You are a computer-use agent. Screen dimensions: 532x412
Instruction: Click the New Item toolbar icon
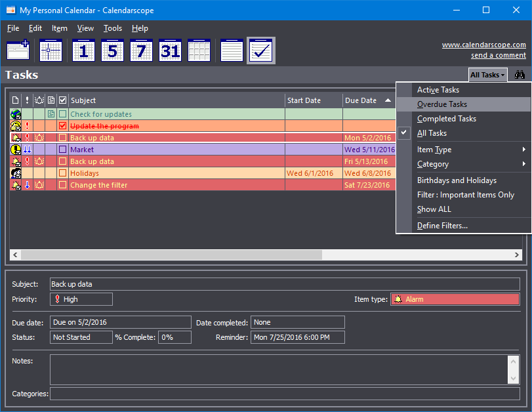tap(18, 51)
